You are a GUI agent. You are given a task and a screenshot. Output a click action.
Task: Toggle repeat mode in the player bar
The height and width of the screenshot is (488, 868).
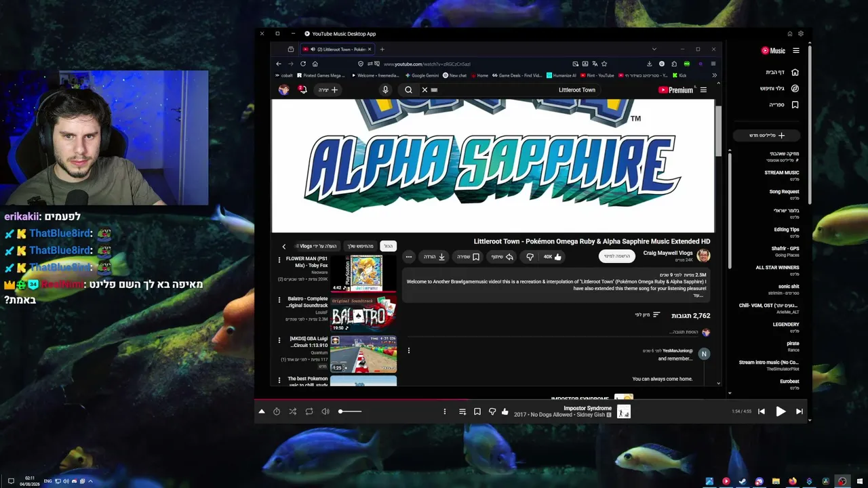[309, 411]
